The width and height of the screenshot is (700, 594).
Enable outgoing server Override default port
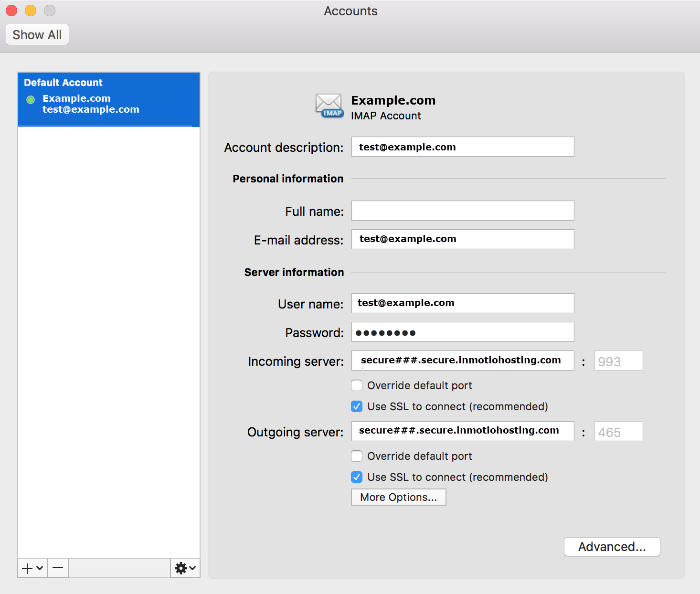pyautogui.click(x=357, y=456)
